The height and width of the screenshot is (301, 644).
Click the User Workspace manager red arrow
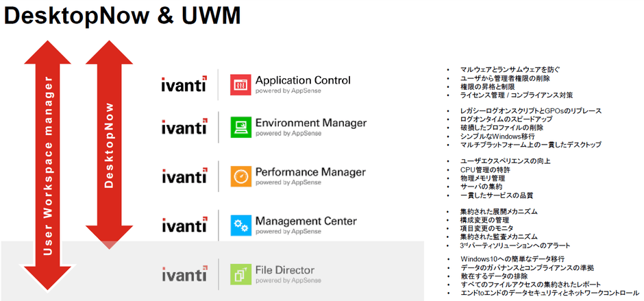coord(47,165)
